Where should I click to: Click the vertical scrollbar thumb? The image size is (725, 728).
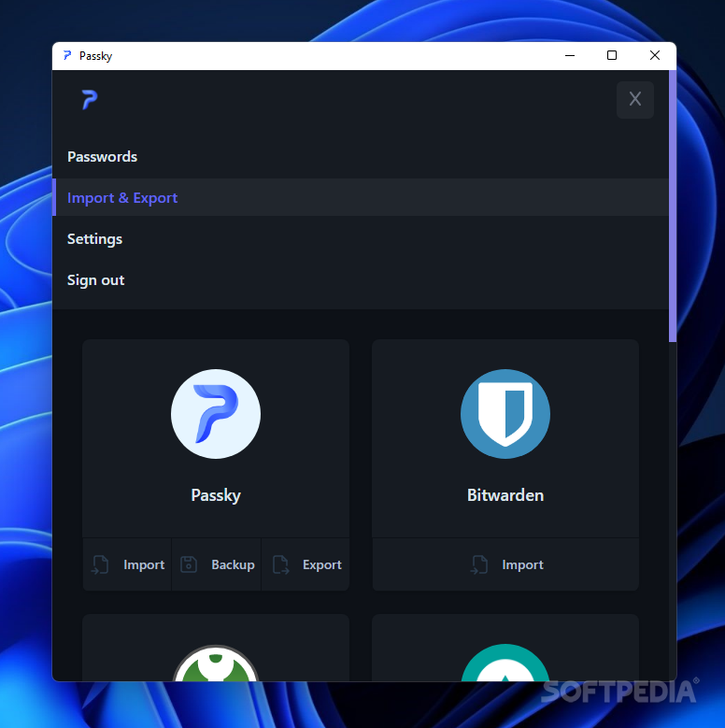pyautogui.click(x=673, y=207)
